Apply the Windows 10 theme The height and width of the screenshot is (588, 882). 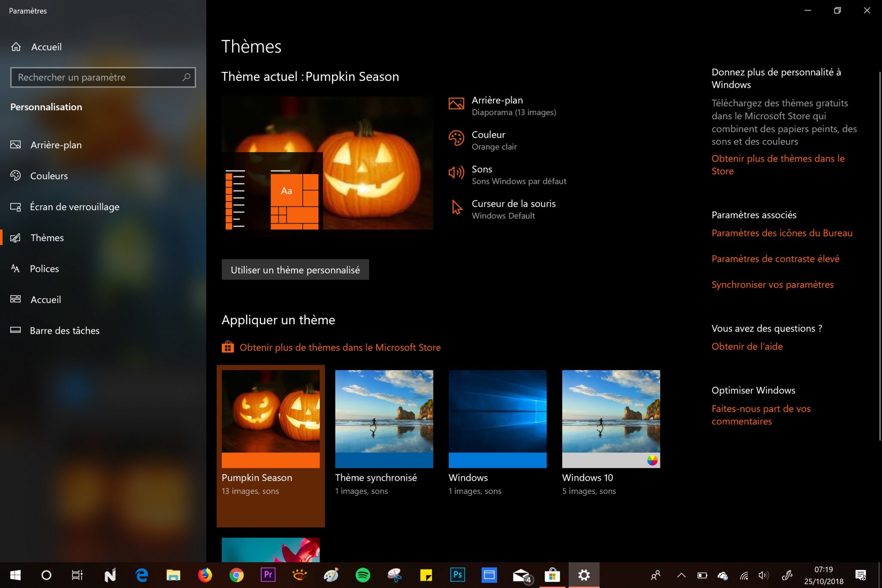[611, 433]
